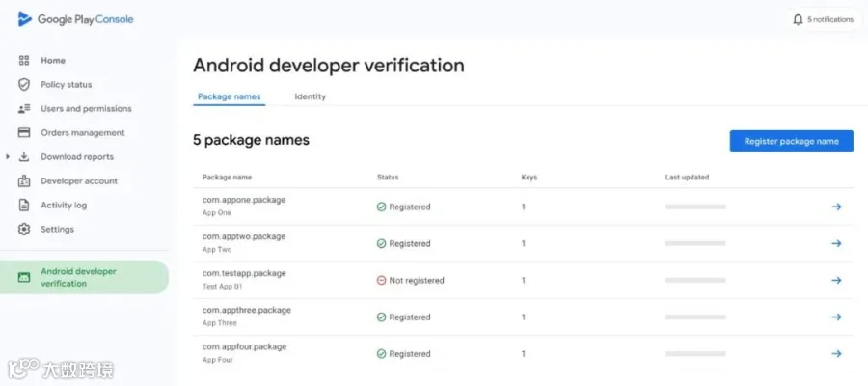Click the 5 package names heading
868x386 pixels.
[x=251, y=141]
